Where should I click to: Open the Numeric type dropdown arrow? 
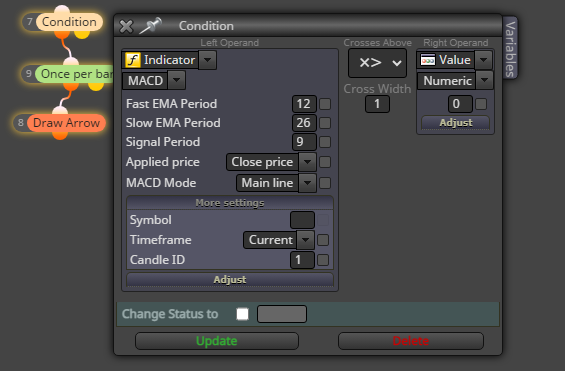click(484, 80)
